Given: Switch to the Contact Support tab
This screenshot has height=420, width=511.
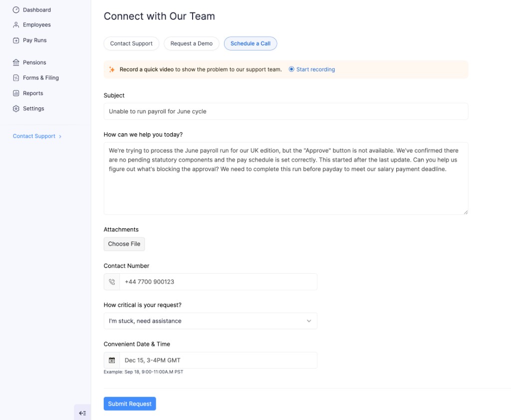Looking at the screenshot, I should pyautogui.click(x=131, y=43).
